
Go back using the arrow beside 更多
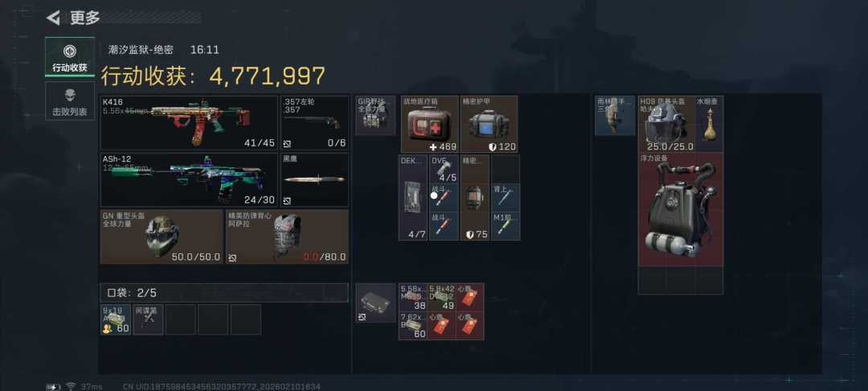(x=53, y=19)
